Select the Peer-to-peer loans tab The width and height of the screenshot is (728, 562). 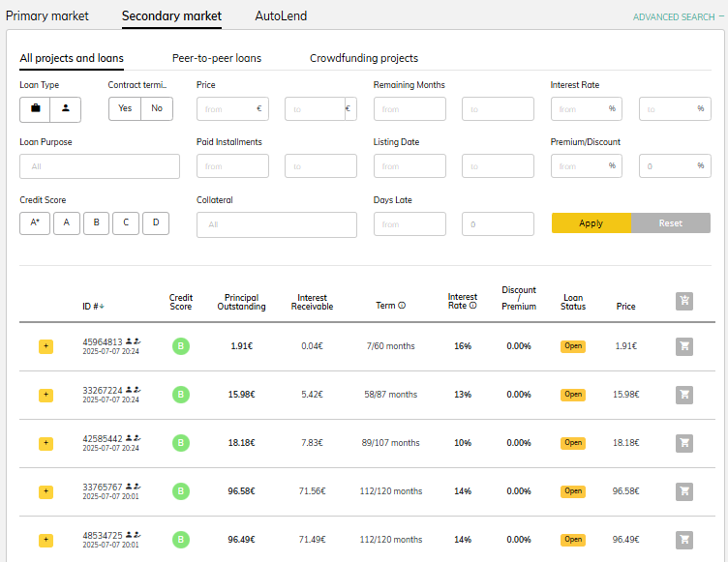pyautogui.click(x=217, y=58)
